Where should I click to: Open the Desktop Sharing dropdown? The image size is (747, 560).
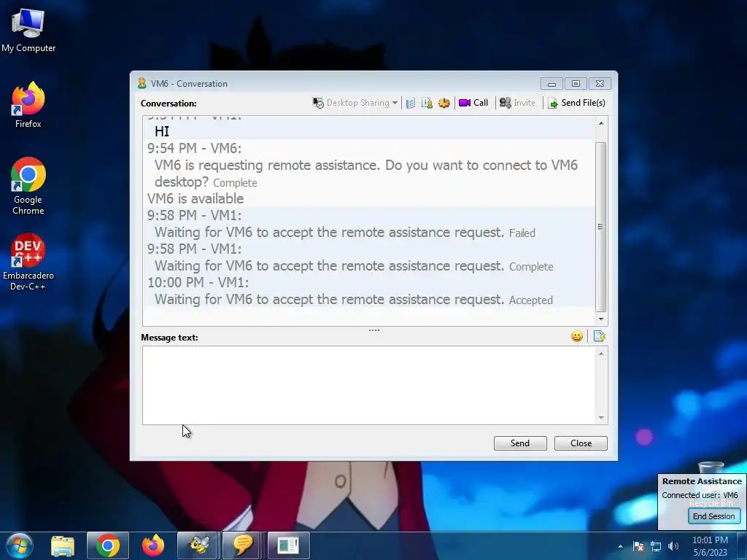(355, 103)
